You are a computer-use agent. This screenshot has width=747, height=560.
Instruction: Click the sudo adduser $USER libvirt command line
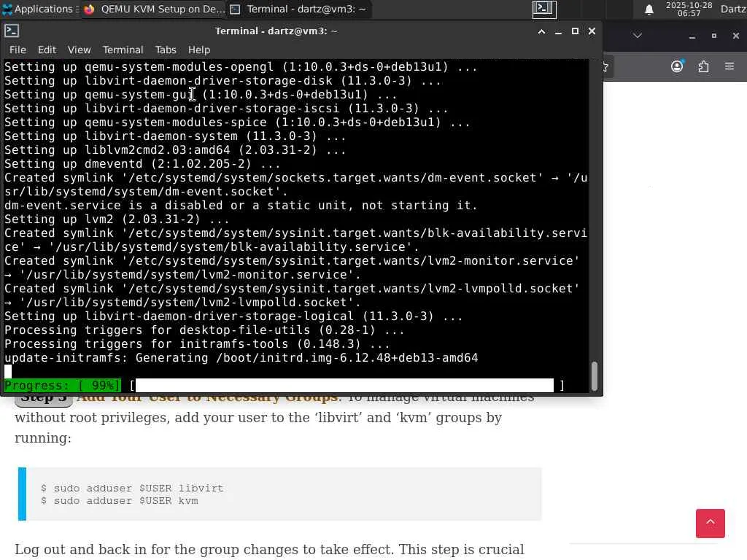pyautogui.click(x=132, y=488)
